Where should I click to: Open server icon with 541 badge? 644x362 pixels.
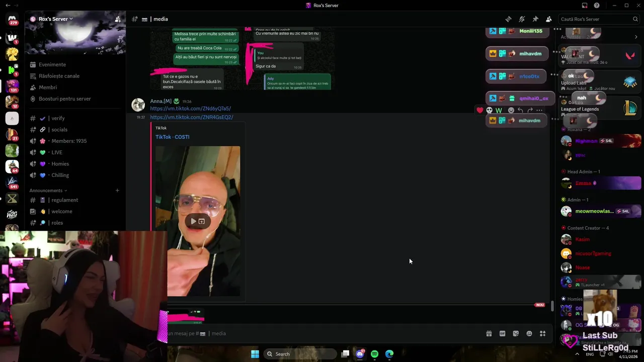click(12, 183)
